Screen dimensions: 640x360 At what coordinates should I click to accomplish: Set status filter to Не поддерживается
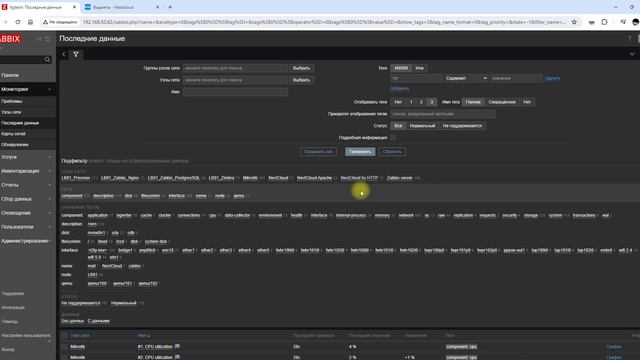click(462, 126)
